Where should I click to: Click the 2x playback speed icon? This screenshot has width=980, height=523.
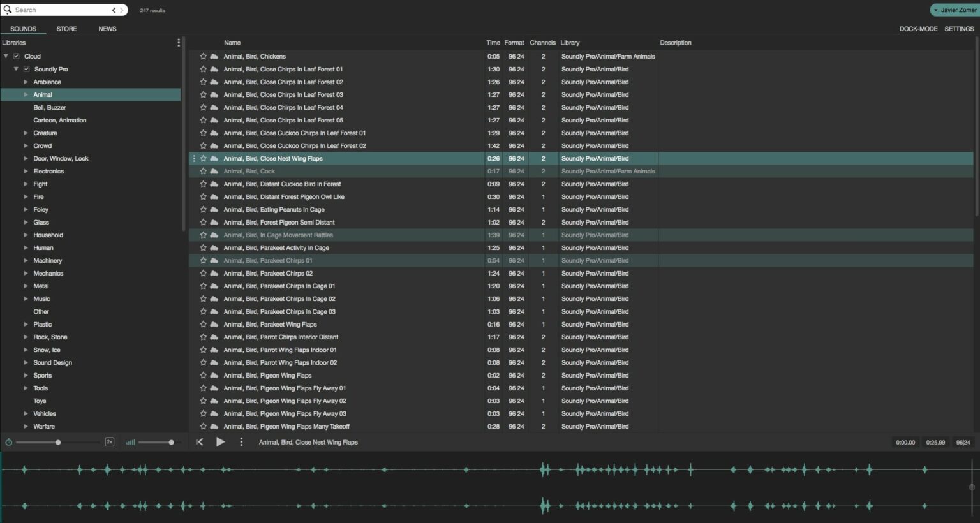[109, 441]
